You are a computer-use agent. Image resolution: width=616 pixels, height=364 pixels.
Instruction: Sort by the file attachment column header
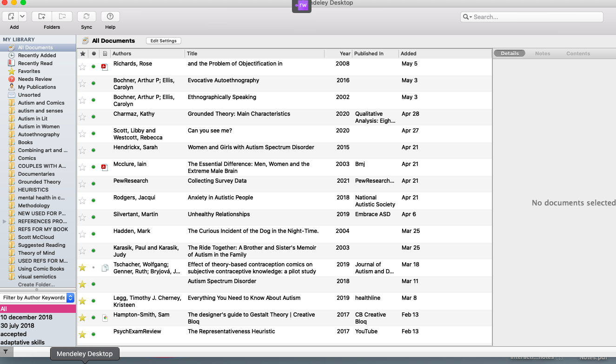tap(105, 53)
